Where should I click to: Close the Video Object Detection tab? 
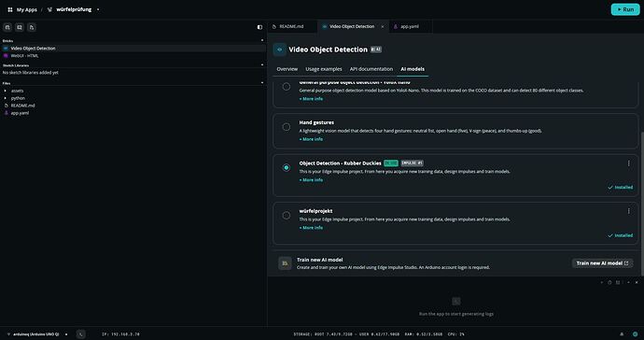coord(383,26)
